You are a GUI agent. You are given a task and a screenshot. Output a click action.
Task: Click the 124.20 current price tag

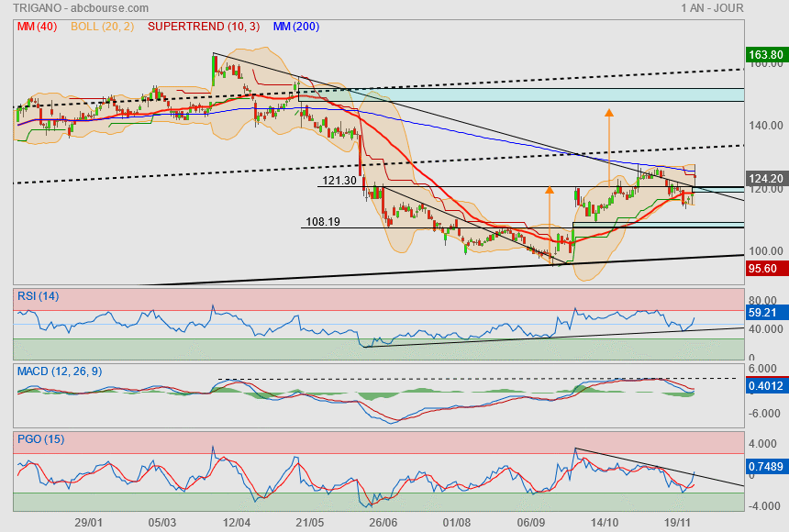[x=766, y=178]
